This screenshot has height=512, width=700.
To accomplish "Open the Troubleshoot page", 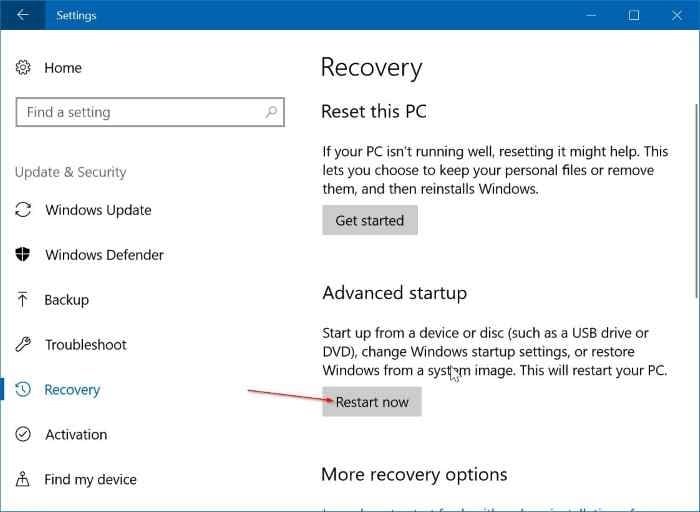I will (x=86, y=345).
